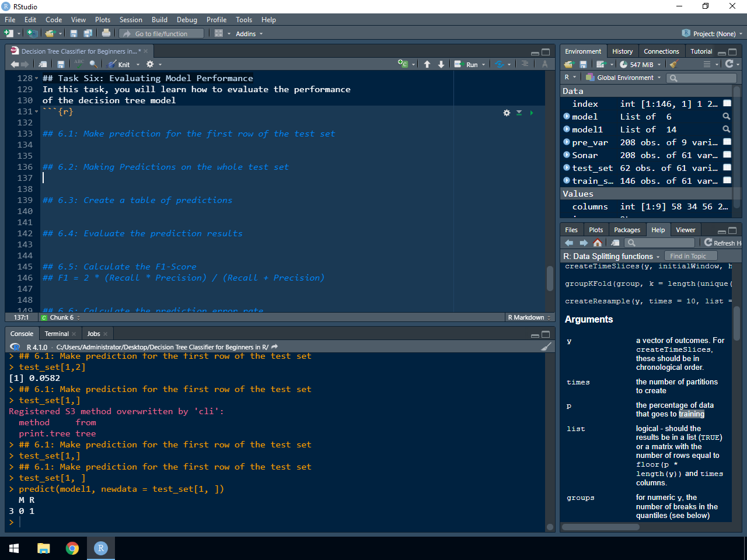Click Chrome in the Windows taskbar
The image size is (747, 560).
[x=72, y=548]
